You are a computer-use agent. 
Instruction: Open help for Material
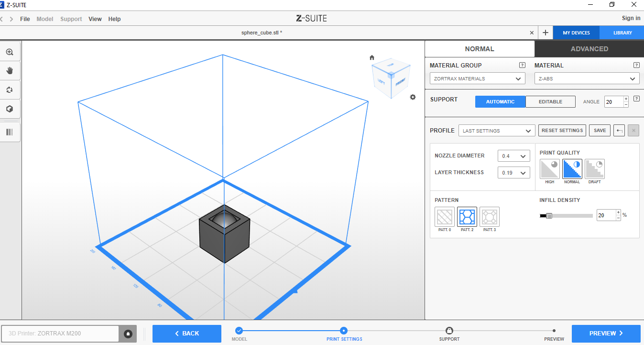636,65
